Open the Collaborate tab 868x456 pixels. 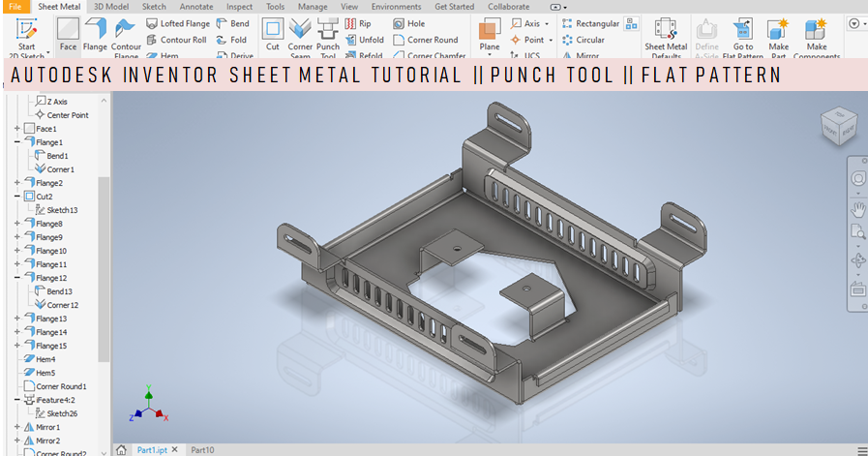(508, 7)
